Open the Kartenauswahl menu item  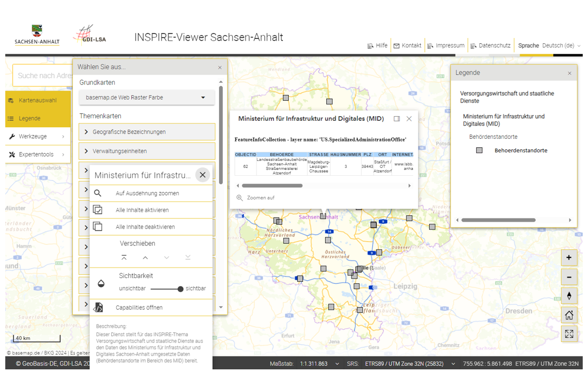37,100
